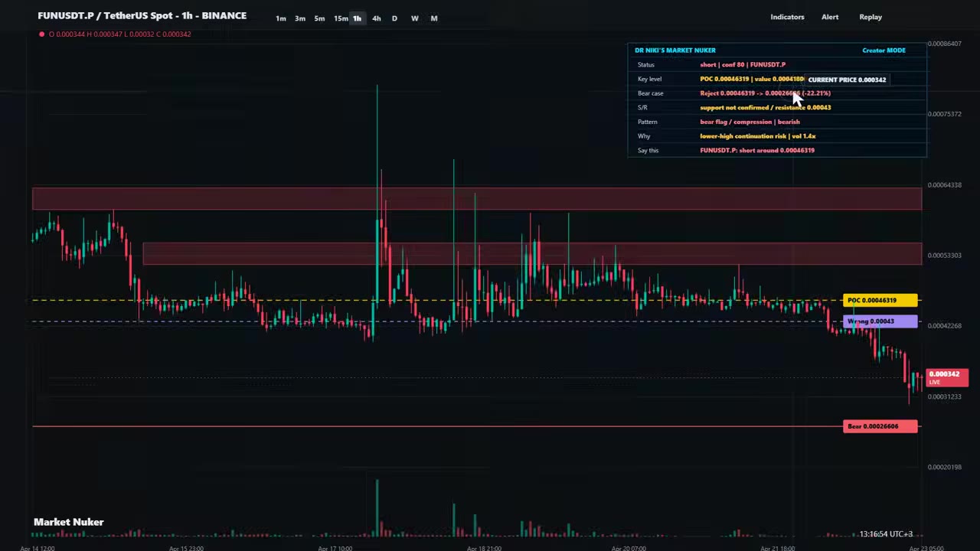Click the 13:16:54 UTC+3 clock
This screenshot has height=551, width=980.
pos(886,534)
